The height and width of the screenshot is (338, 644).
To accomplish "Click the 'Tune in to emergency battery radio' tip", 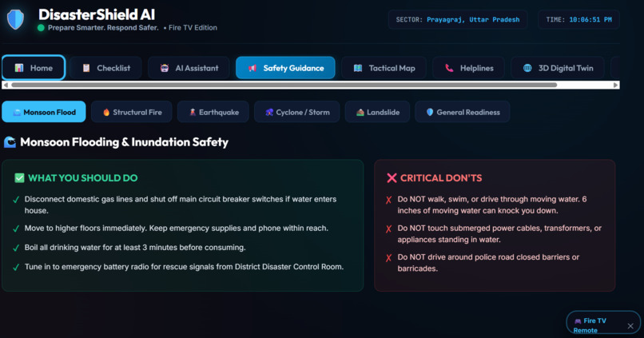I will 184,267.
